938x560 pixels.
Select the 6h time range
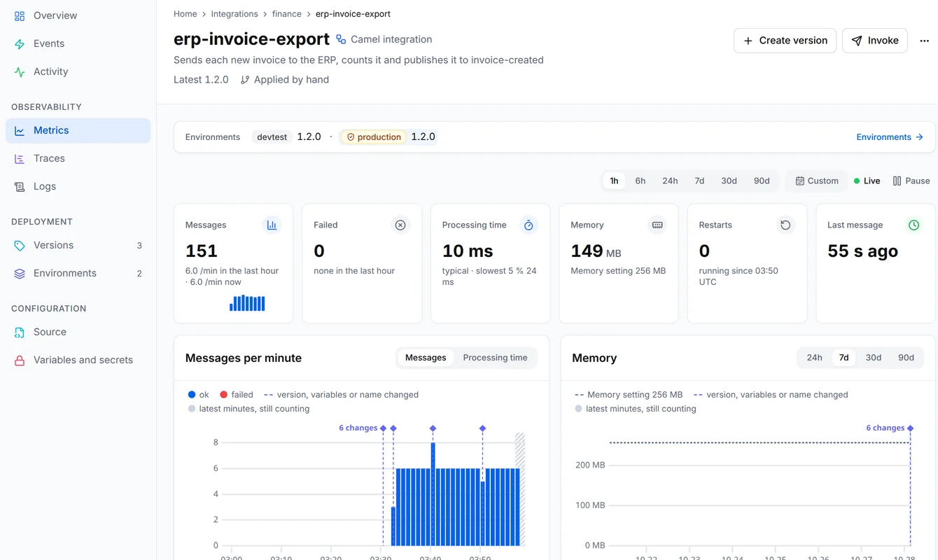640,181
